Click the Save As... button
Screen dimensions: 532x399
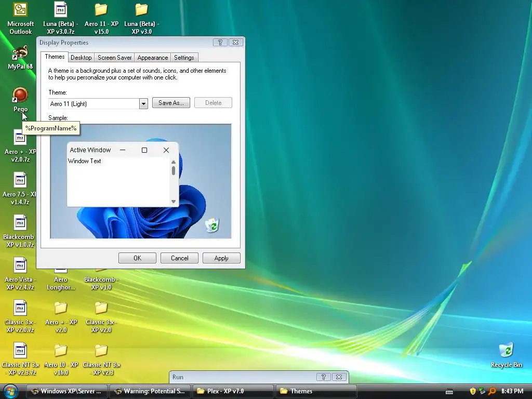(x=171, y=103)
